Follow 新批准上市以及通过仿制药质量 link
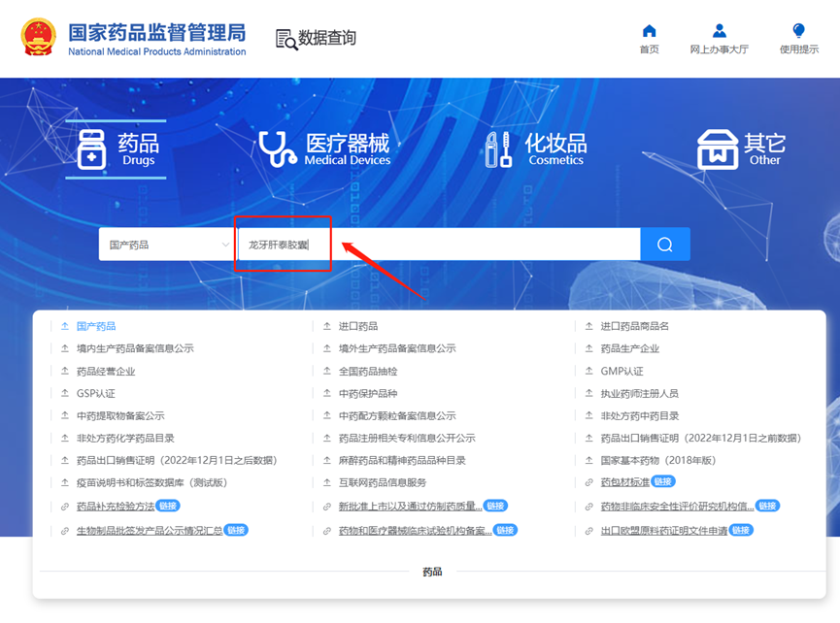 410,507
